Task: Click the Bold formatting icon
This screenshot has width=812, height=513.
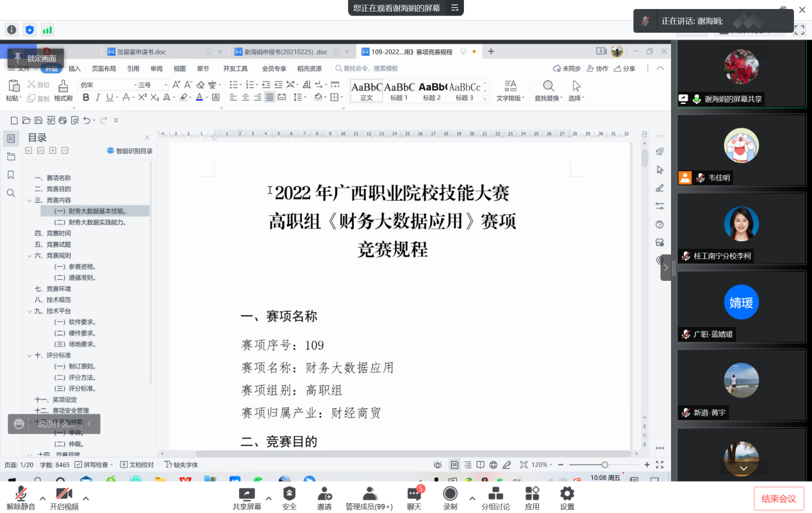Action: click(85, 97)
